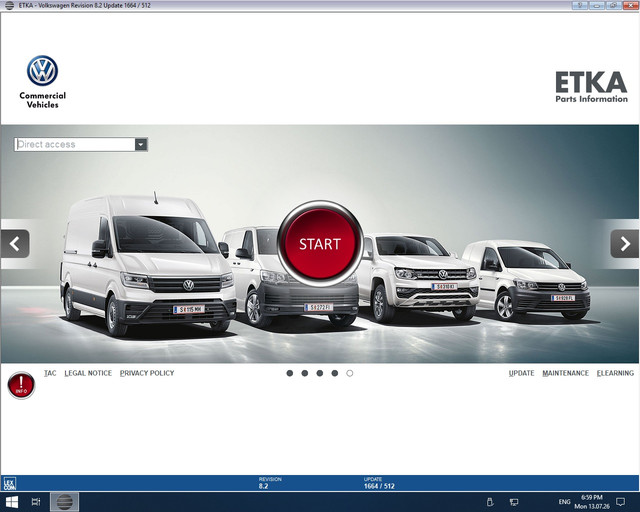The image size is (640, 512).
Task: Select the second carousel dot
Action: click(304, 373)
